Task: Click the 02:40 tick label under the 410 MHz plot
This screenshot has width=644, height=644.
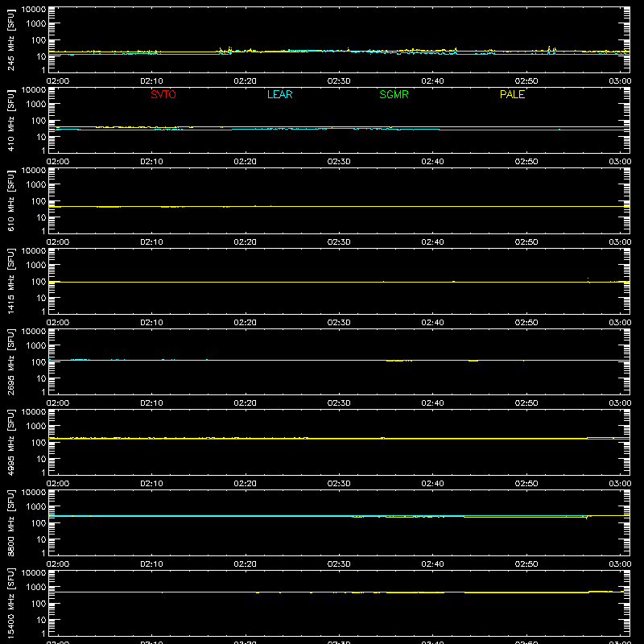Action: pyautogui.click(x=432, y=162)
